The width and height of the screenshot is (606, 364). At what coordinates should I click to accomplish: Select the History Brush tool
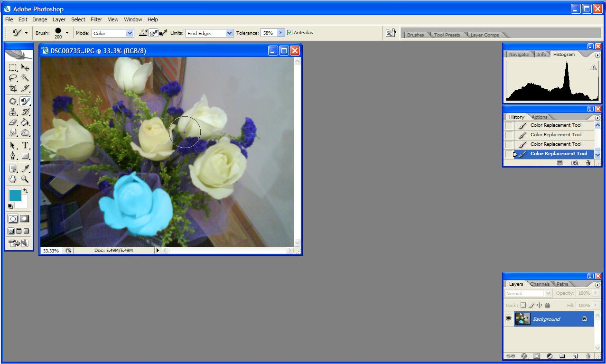(x=25, y=112)
